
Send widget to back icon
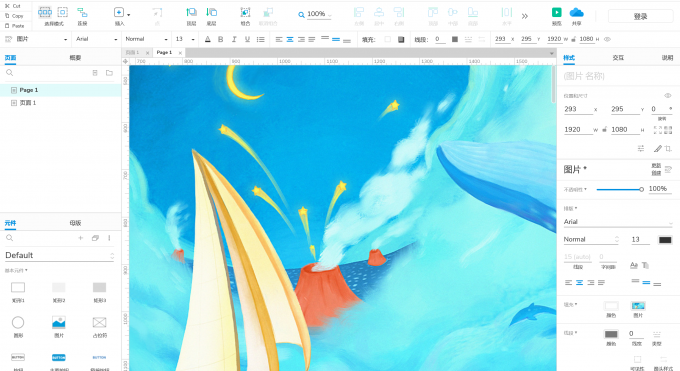(x=211, y=13)
